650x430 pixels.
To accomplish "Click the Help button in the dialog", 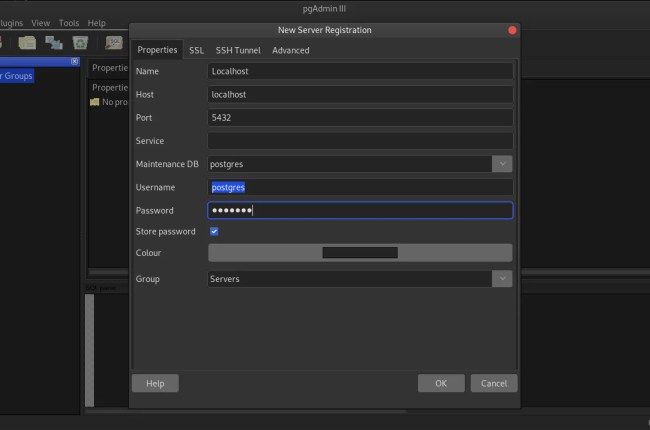I will click(x=155, y=383).
